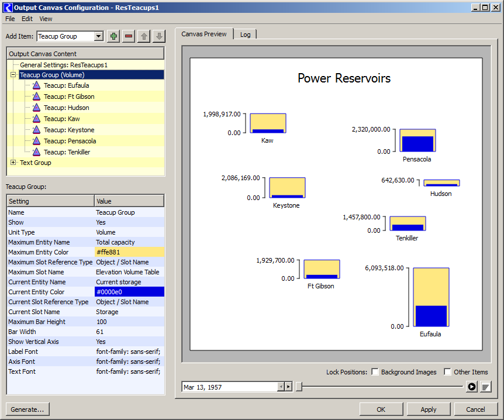The image size is (504, 420).
Task: Click the Current Entity Color #0000e0 swatch
Action: 130,292
